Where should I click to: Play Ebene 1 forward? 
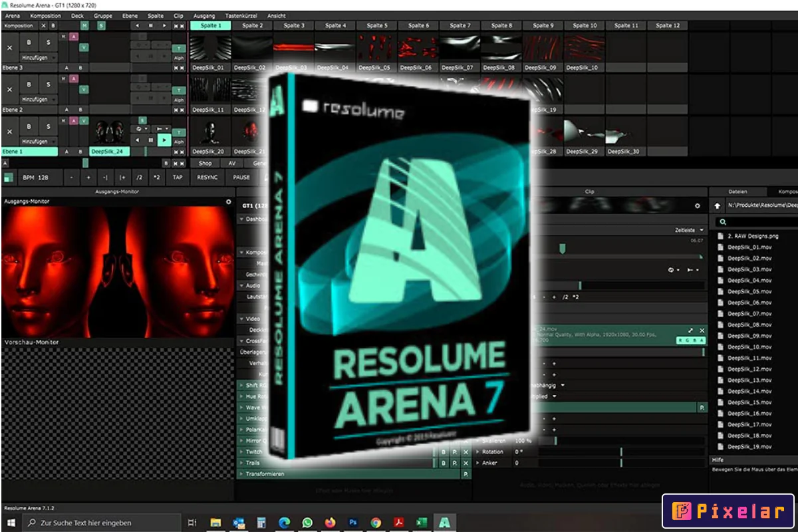point(164,140)
